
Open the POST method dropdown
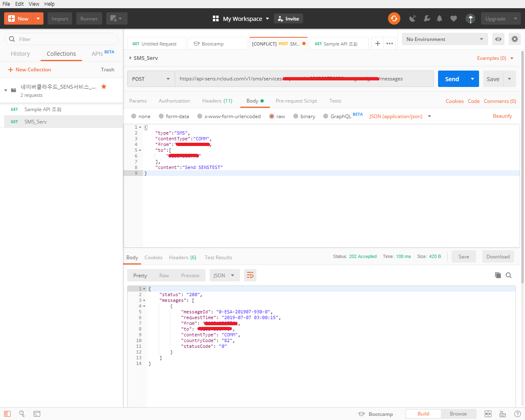tap(151, 79)
